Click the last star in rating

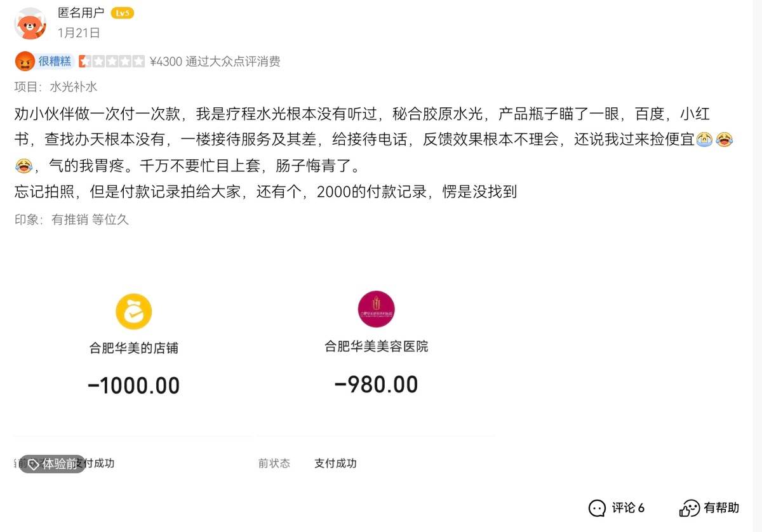[x=139, y=62]
